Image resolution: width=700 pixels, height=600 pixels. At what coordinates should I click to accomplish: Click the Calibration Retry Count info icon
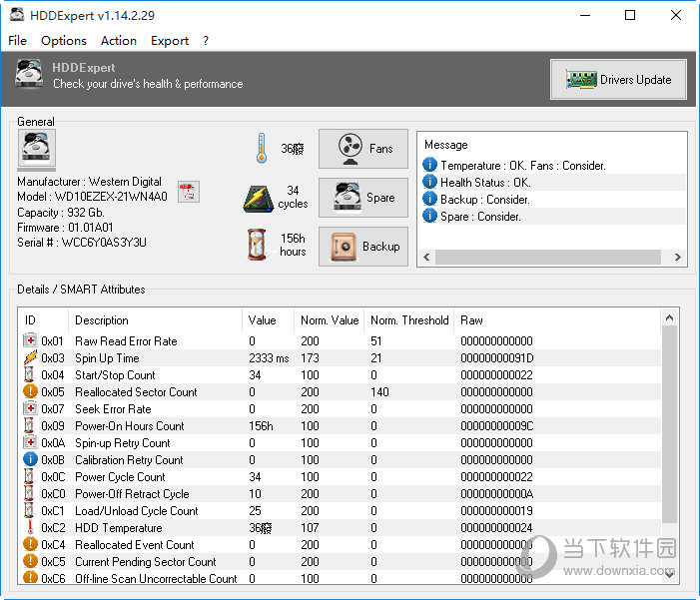[30, 460]
